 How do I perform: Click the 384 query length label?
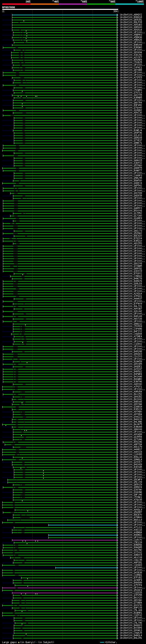(115, 11)
